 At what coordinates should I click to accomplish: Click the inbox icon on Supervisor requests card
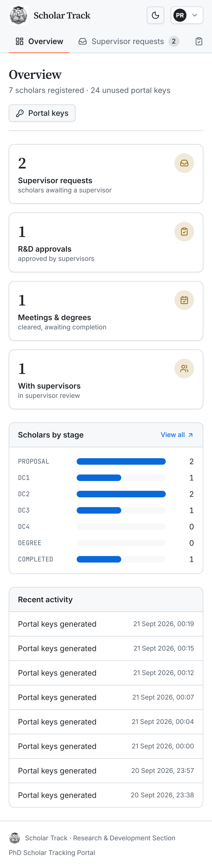tap(184, 163)
